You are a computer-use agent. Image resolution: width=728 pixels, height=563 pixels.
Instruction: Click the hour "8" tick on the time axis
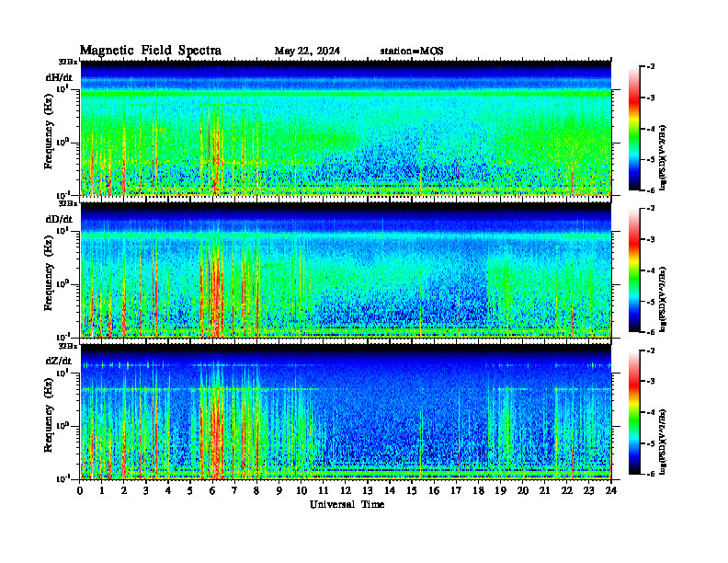click(256, 491)
